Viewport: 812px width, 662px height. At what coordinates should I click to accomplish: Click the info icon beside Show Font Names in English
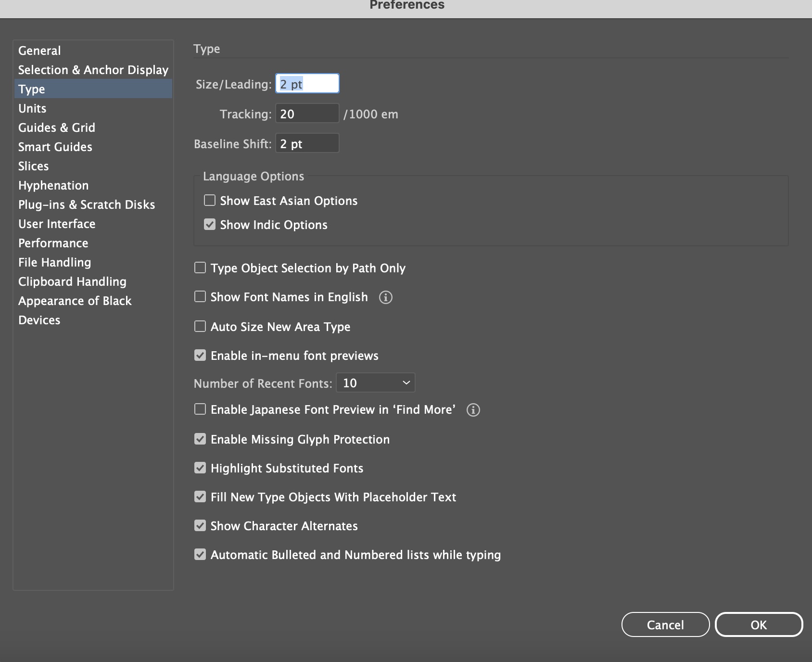[x=385, y=297]
